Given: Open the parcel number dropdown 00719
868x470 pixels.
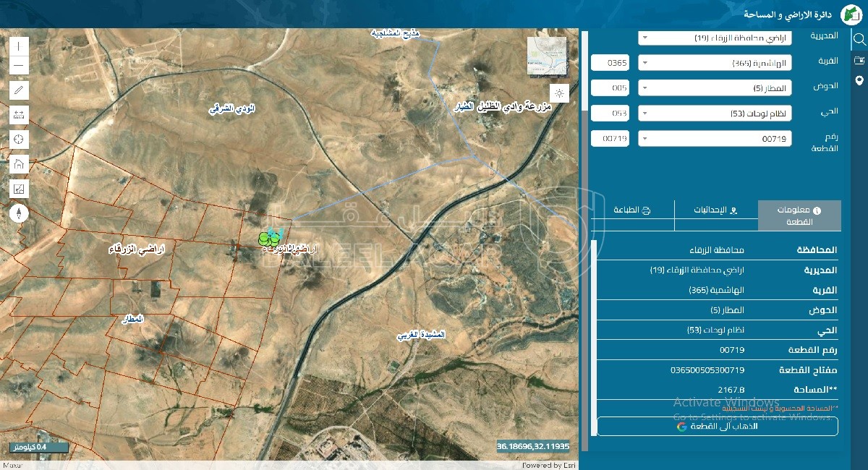Looking at the screenshot, I should tap(715, 138).
